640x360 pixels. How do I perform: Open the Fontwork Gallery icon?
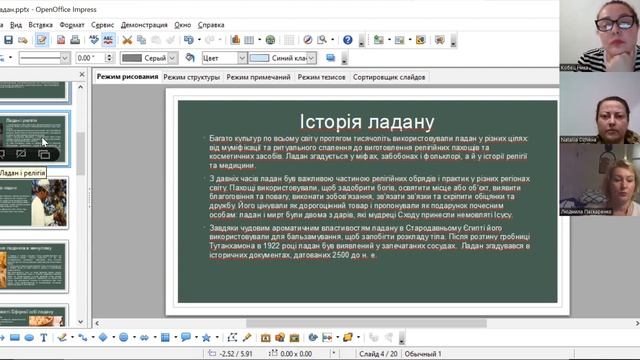(266, 338)
